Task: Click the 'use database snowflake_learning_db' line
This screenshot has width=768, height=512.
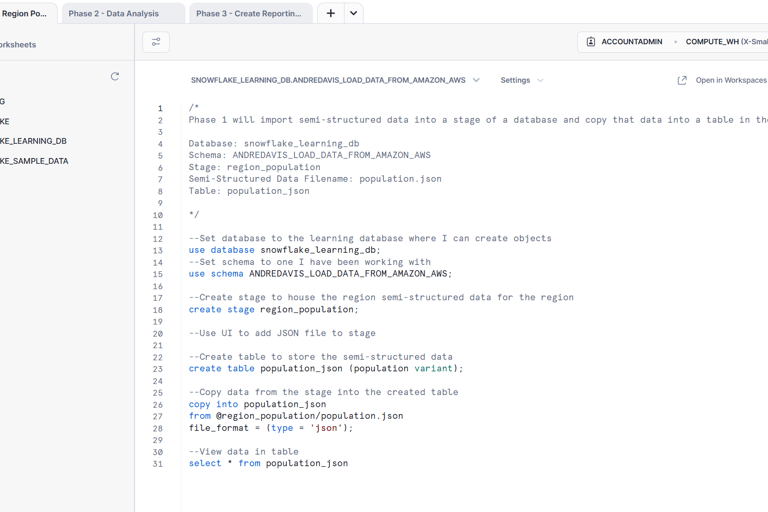Action: click(285, 250)
